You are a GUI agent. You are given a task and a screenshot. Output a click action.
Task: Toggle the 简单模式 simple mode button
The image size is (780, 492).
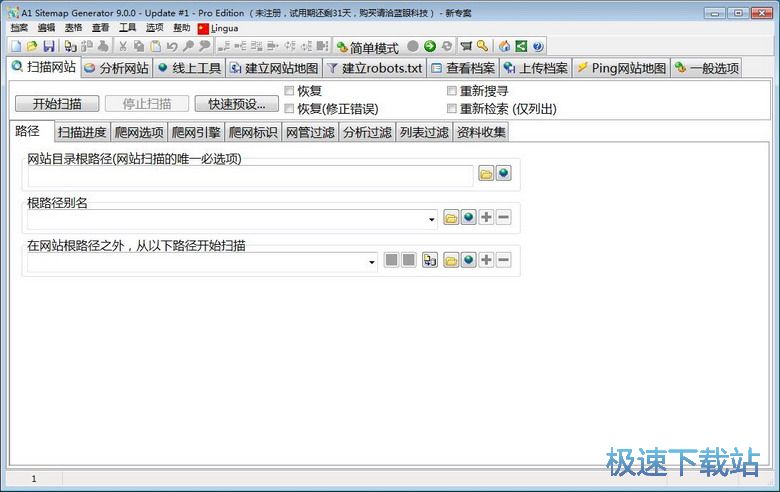pos(367,47)
